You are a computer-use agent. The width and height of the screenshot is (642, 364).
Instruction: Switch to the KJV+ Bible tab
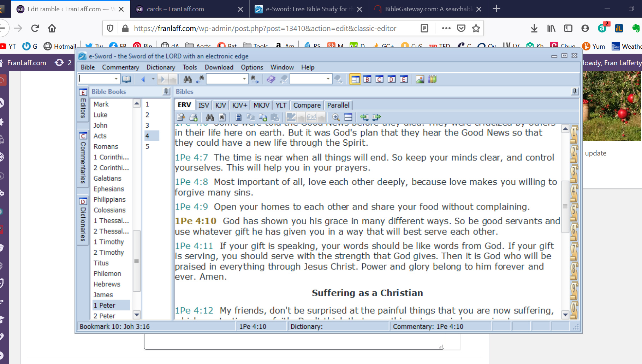tap(240, 105)
